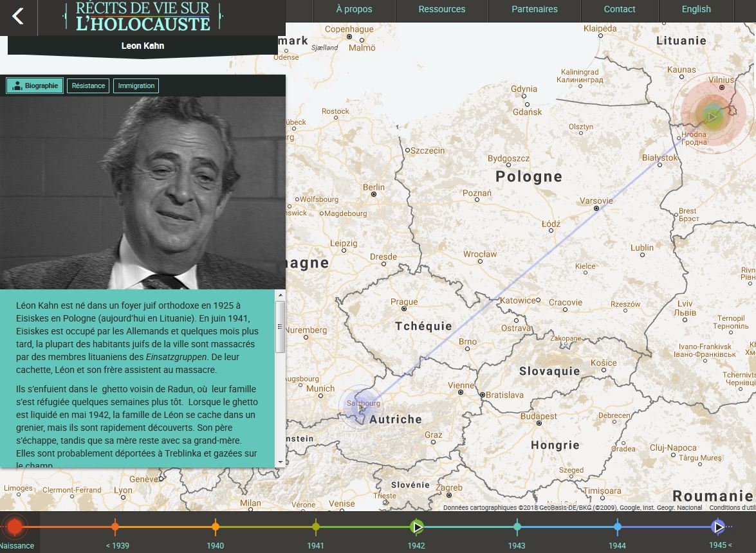Click the 1942 timeline play marker
The image size is (756, 553).
coord(417,527)
